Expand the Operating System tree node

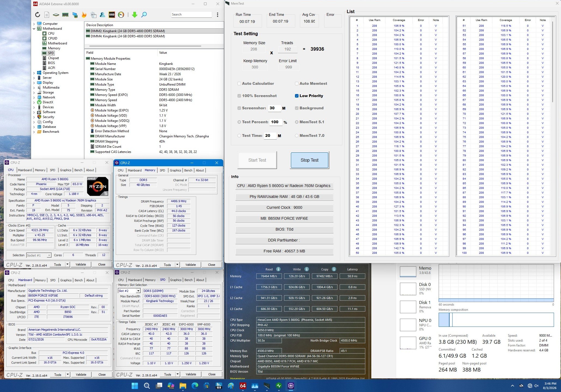pos(34,73)
